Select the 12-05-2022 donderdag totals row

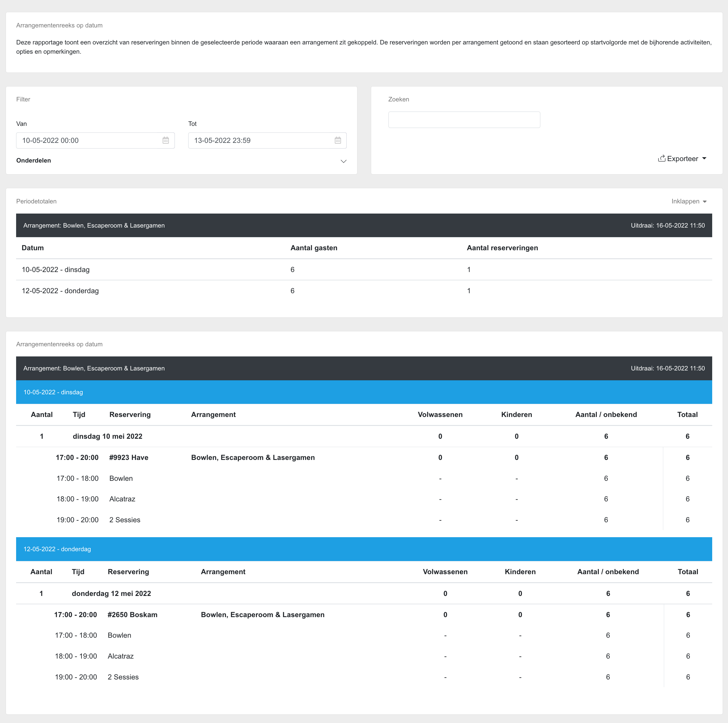(x=60, y=291)
